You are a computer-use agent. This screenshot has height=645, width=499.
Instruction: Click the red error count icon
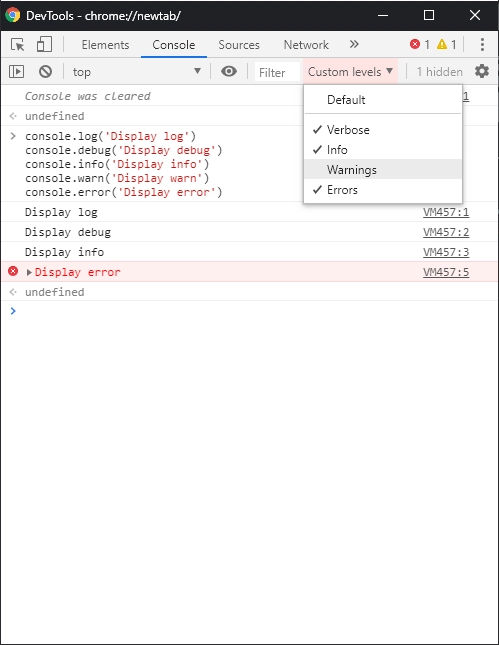pos(415,44)
